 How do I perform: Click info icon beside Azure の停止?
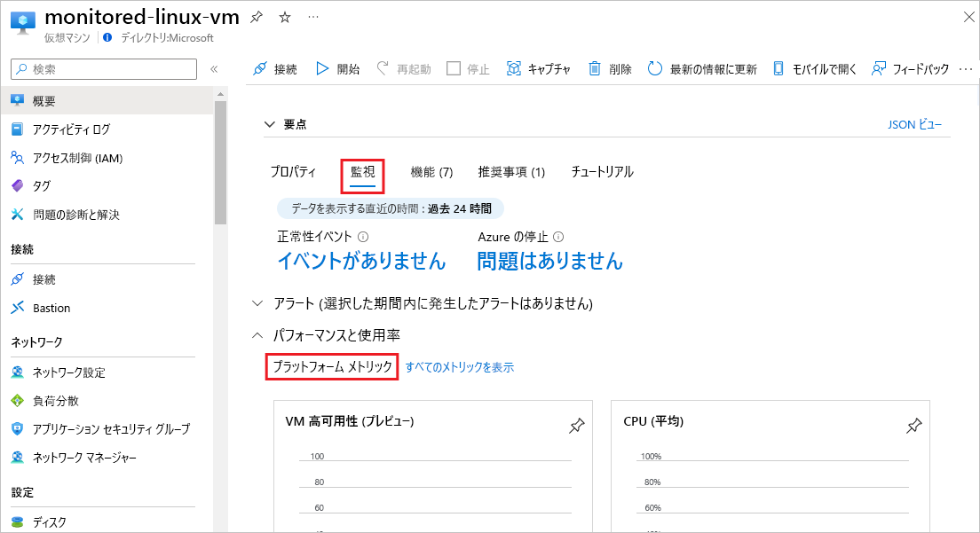click(x=558, y=237)
